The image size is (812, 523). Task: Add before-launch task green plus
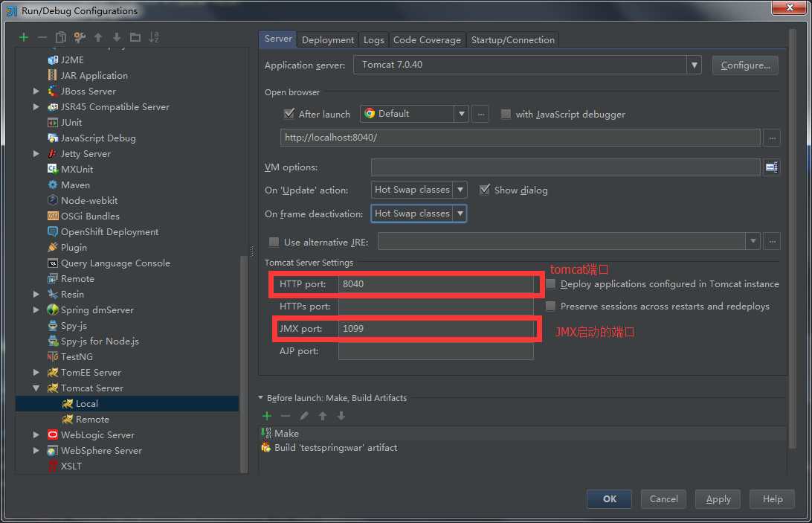tap(267, 416)
